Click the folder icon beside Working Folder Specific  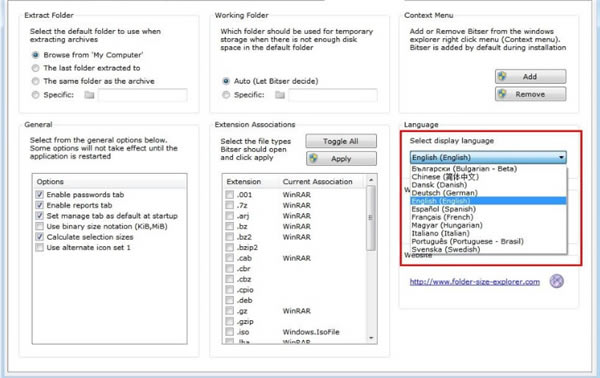coord(280,95)
